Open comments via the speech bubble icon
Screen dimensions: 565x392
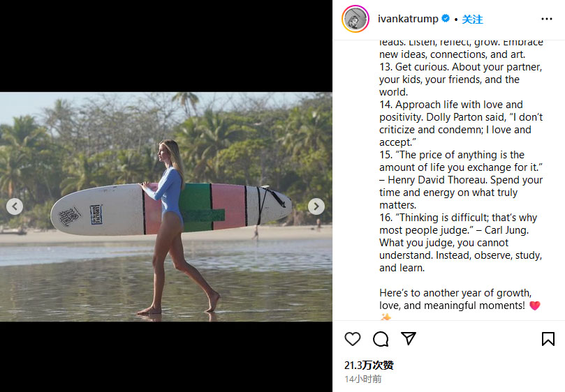(381, 339)
